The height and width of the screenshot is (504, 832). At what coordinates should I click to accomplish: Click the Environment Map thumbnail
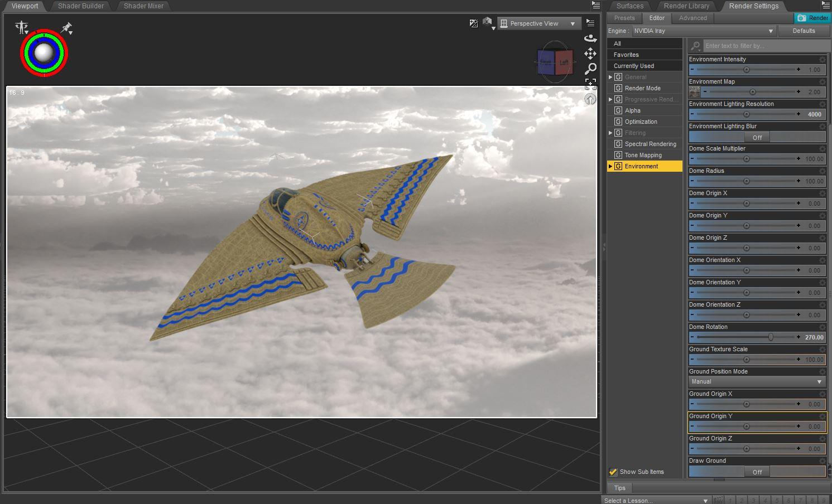tap(694, 92)
